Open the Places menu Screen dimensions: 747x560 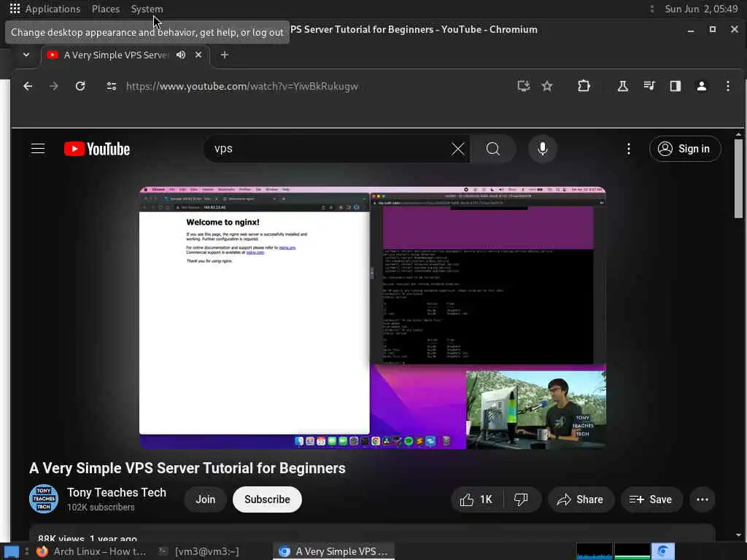(x=105, y=9)
